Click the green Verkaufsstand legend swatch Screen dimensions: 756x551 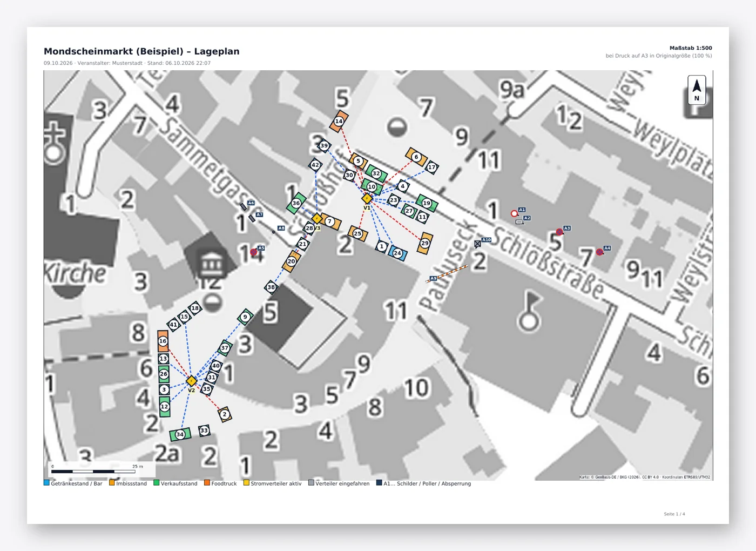[156, 483]
